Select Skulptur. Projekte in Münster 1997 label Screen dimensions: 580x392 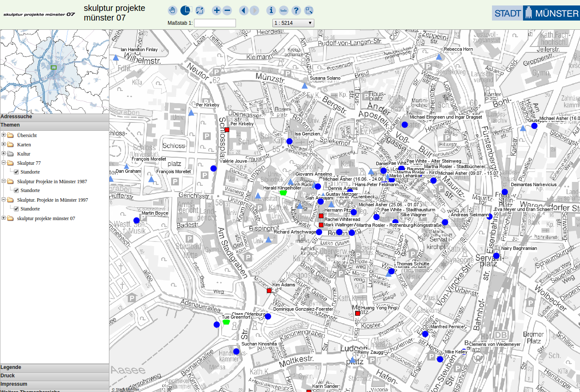tap(52, 200)
